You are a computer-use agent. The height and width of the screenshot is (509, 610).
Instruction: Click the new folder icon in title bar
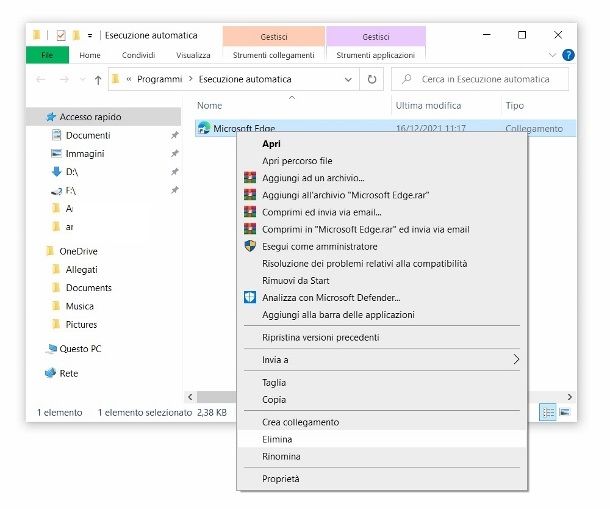click(x=76, y=35)
